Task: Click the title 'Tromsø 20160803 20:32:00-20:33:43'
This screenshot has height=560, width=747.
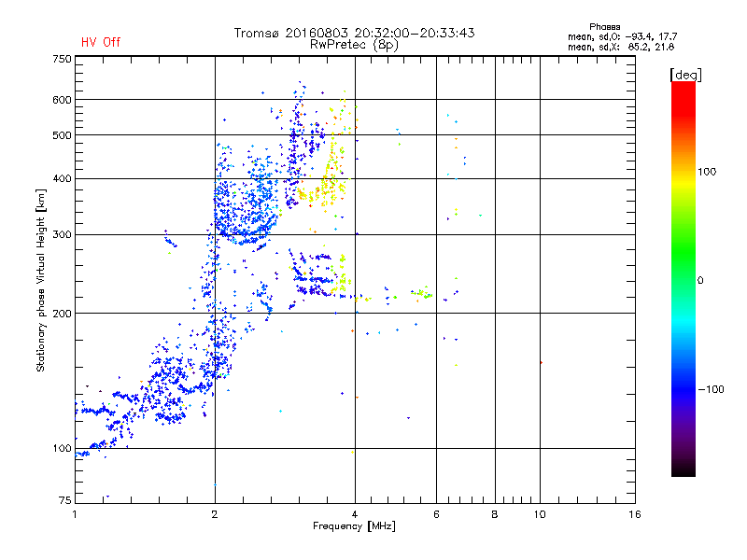Action: point(354,33)
